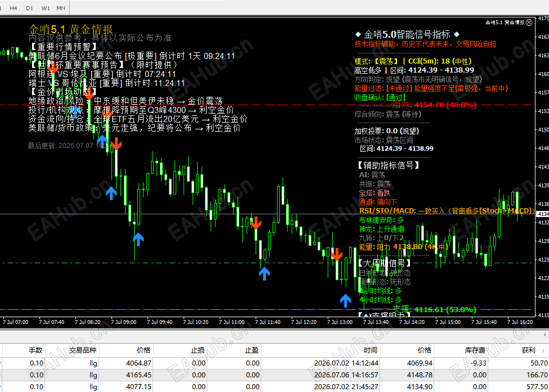
Task: Click the 加权投票: 0.0 (观望) label
Action: pyautogui.click(x=386, y=131)
